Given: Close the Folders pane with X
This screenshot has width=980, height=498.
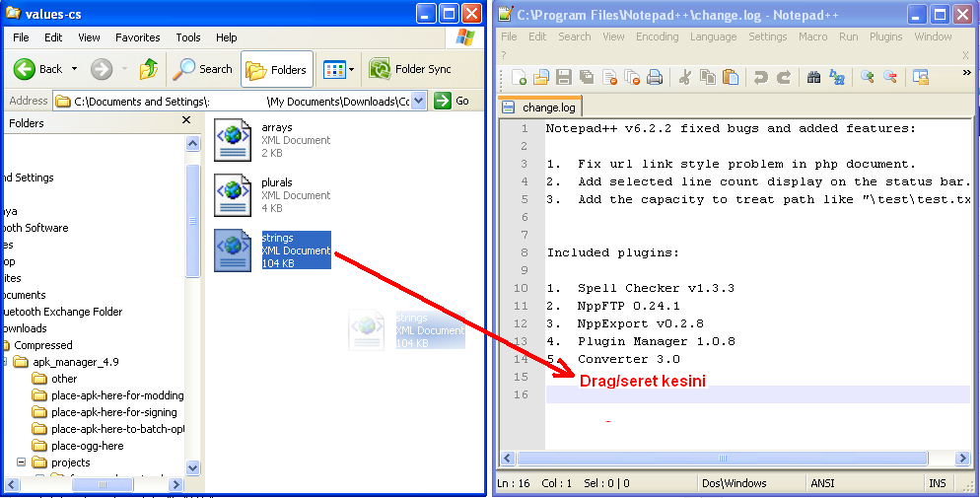Looking at the screenshot, I should point(186,120).
